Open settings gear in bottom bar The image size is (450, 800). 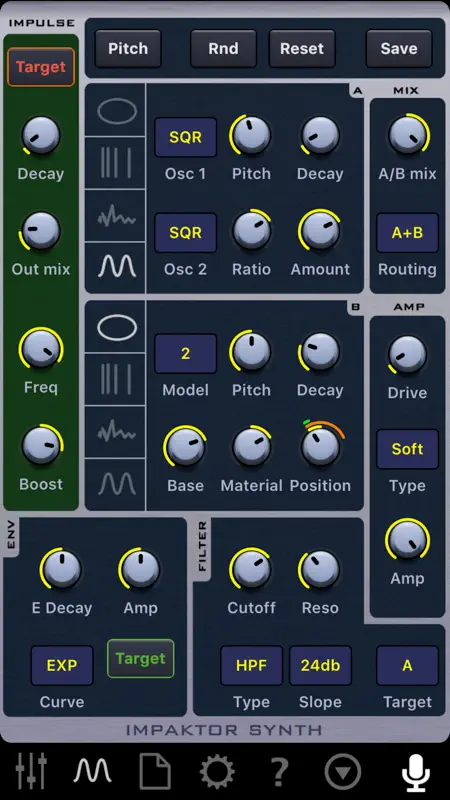pyautogui.click(x=217, y=771)
